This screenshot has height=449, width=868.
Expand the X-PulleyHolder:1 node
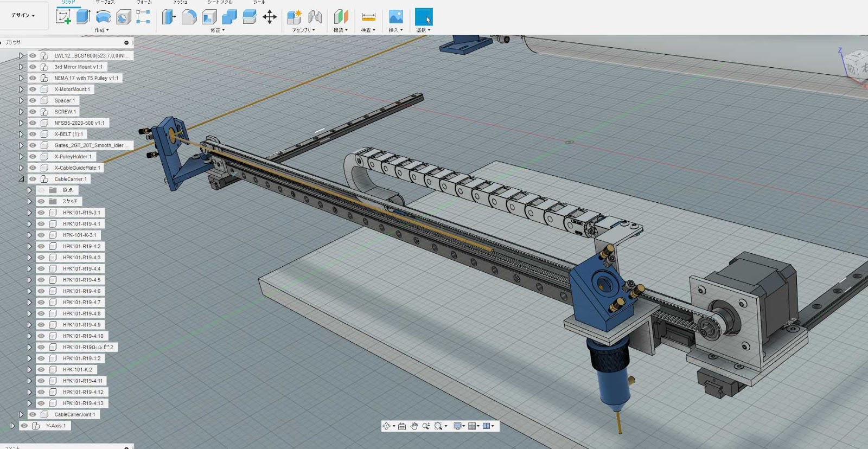coord(21,157)
